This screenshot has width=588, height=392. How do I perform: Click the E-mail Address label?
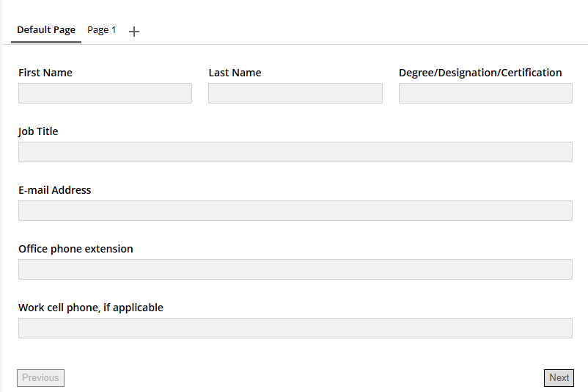click(55, 190)
